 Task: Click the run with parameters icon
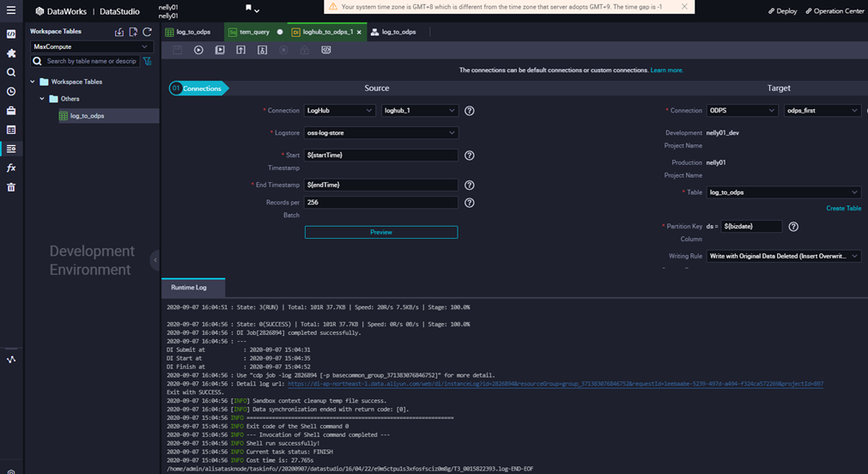pyautogui.click(x=220, y=50)
